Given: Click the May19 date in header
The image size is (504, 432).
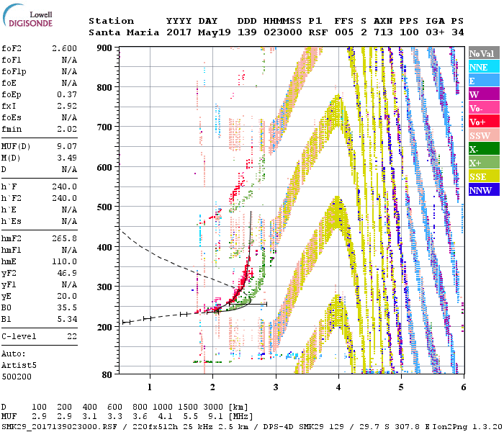Looking at the screenshot, I should [x=215, y=32].
